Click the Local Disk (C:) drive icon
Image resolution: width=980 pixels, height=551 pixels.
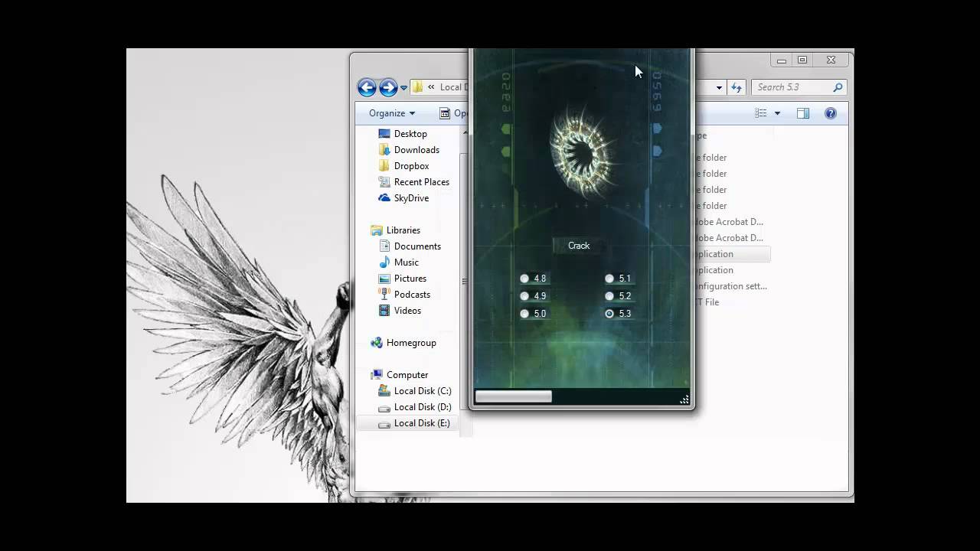coord(384,391)
